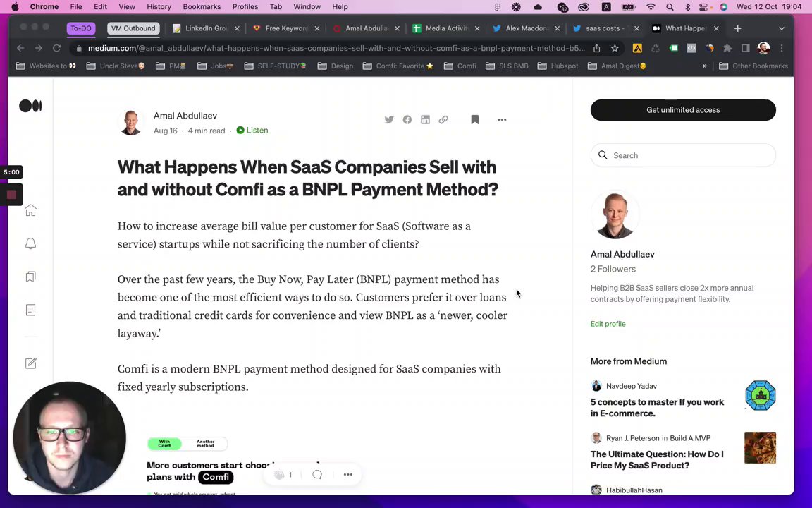Expand the tab search chevron
Image resolution: width=812 pixels, height=508 pixels.
click(782, 28)
